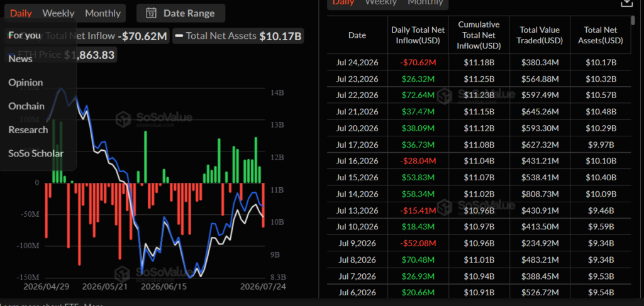644x306 pixels.
Task: Switch chart to Monthly view
Action: point(103,13)
